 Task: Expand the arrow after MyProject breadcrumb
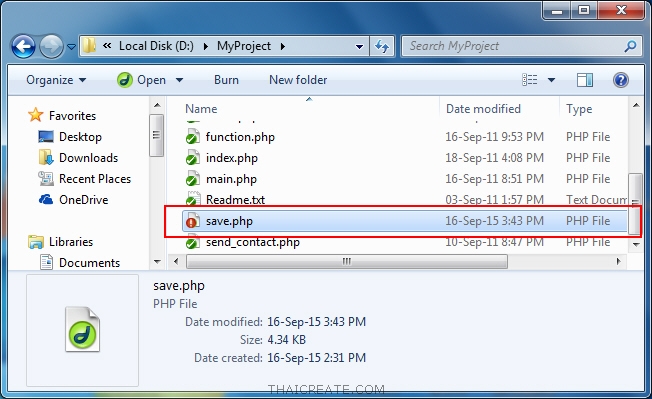(x=283, y=46)
